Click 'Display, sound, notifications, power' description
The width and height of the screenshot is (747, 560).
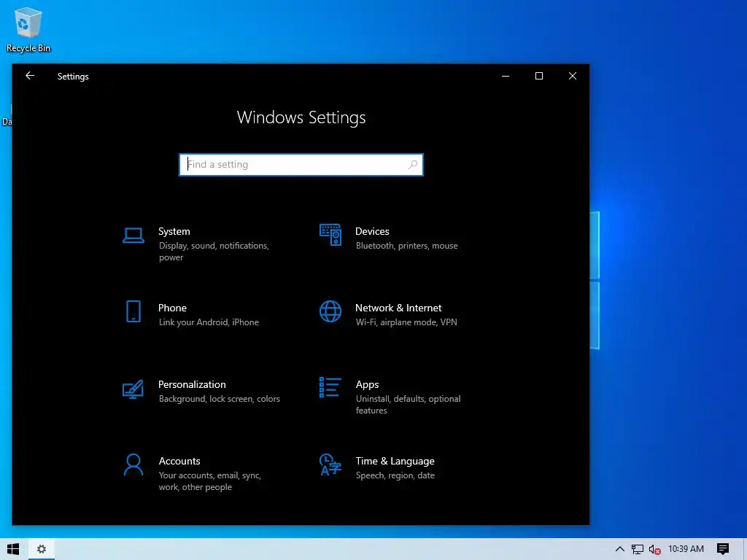[214, 252]
